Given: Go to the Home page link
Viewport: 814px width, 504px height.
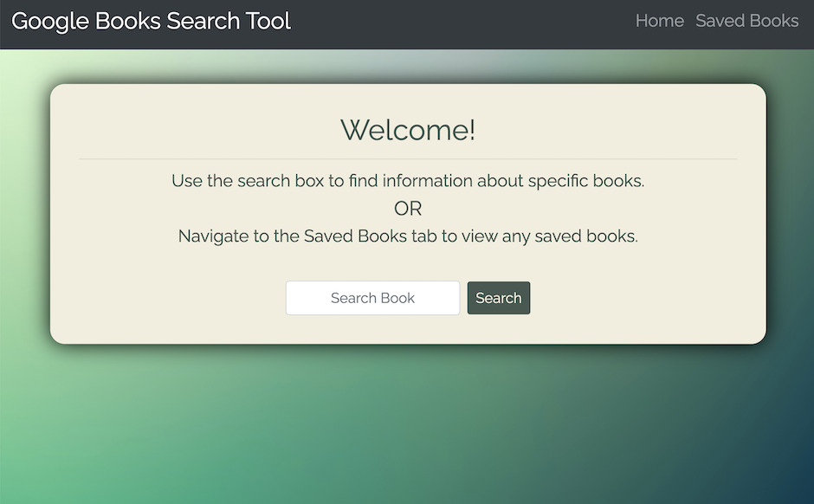Looking at the screenshot, I should pos(659,21).
